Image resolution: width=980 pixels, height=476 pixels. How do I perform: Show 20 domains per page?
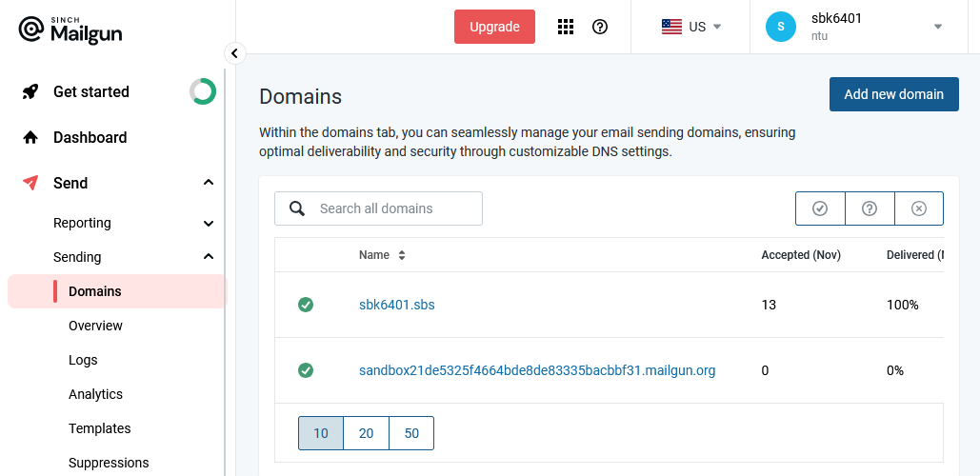(x=367, y=433)
